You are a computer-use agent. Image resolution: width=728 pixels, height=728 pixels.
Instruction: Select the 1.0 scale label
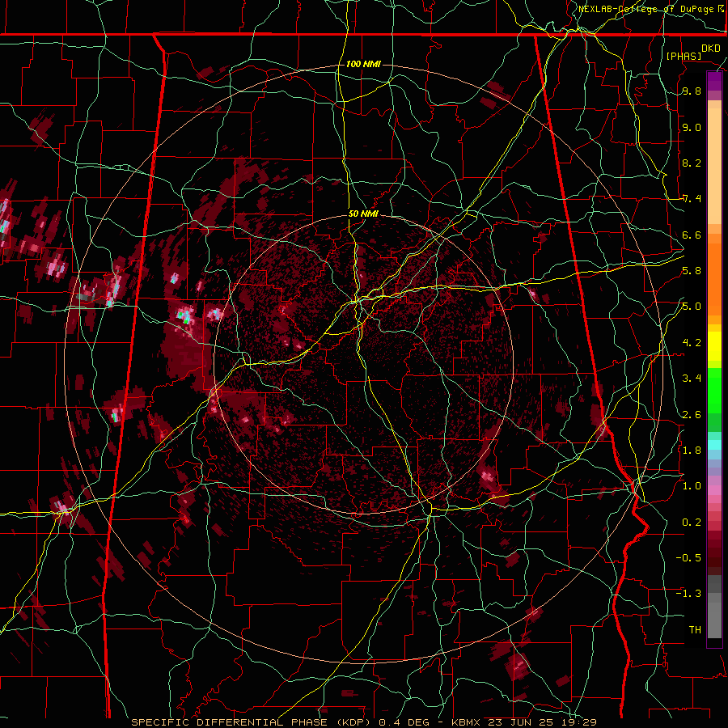pos(692,486)
